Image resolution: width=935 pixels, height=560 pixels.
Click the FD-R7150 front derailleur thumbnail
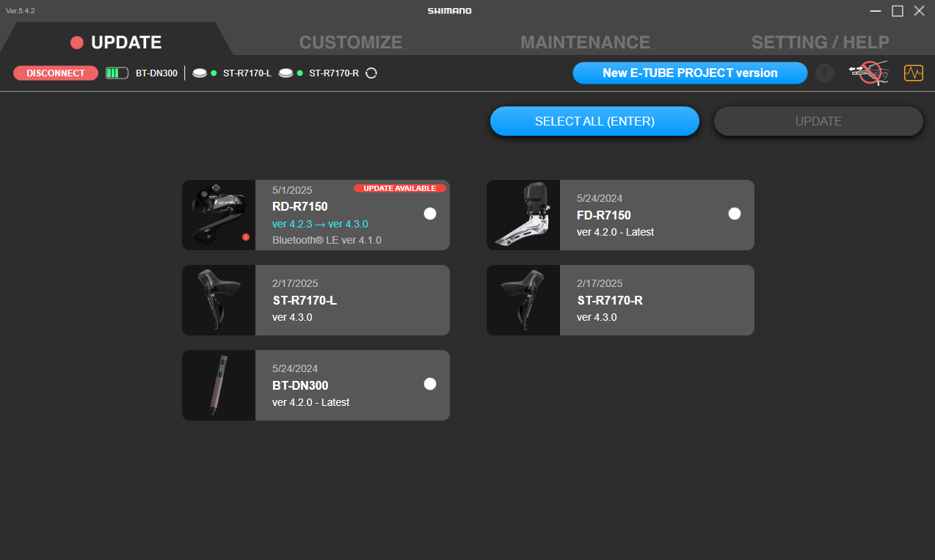[x=523, y=215]
